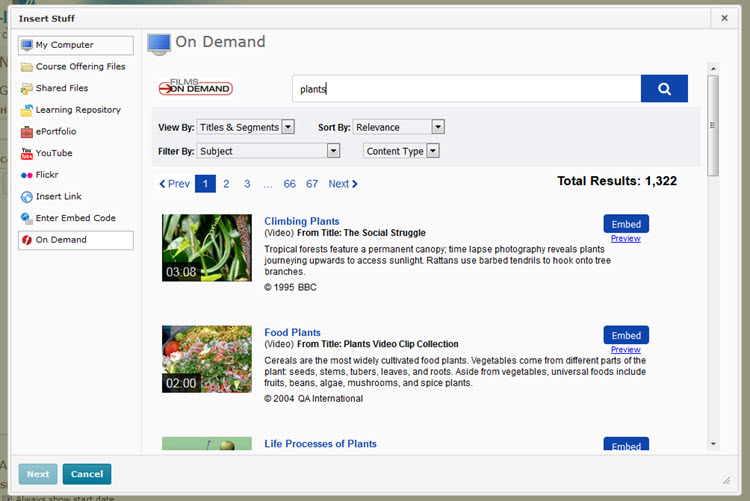Click the Shared Files icon
The width and height of the screenshot is (750, 501).
point(27,89)
